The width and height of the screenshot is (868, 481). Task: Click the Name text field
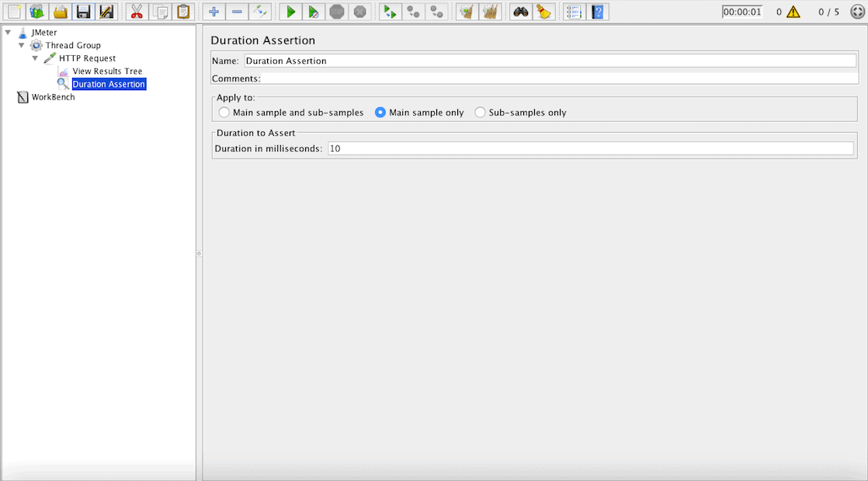pyautogui.click(x=550, y=61)
